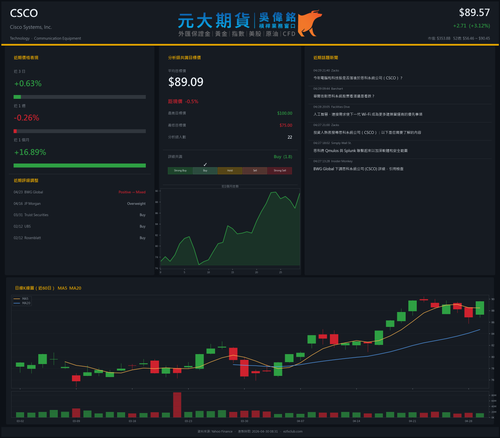Select the Sell rating segment
This screenshot has width=500, height=438.
[255, 171]
